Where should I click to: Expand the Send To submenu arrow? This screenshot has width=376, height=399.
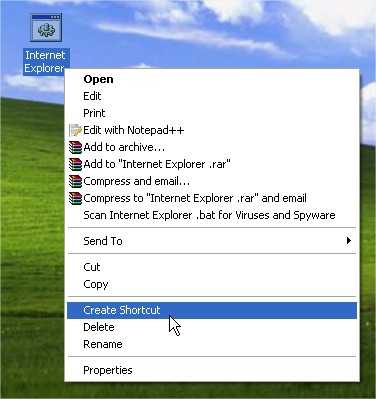coord(349,241)
